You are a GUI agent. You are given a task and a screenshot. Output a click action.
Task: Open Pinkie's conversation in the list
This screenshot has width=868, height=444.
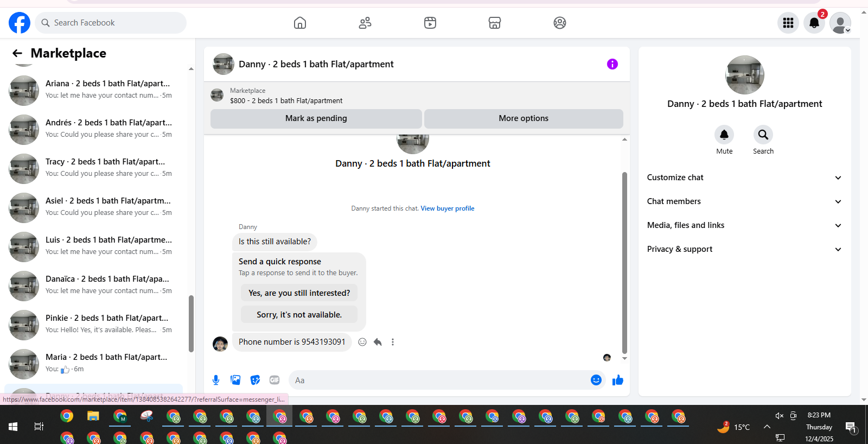coord(94,325)
